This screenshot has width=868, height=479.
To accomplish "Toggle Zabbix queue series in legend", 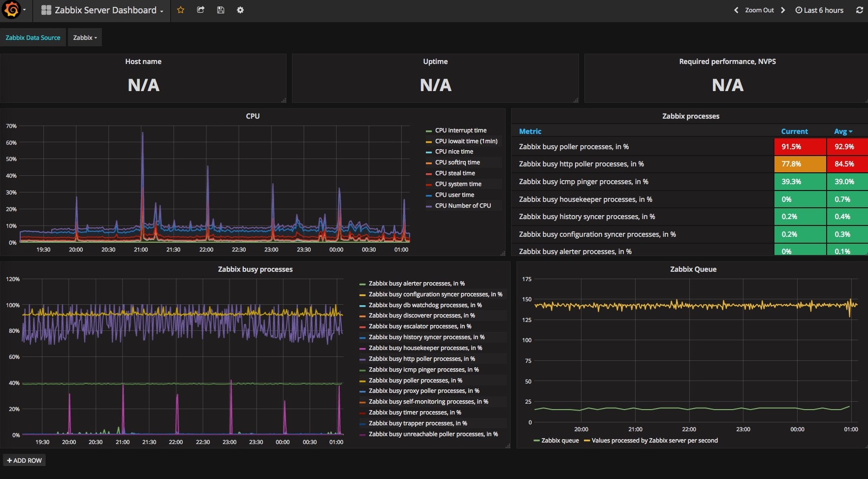I will [560, 441].
